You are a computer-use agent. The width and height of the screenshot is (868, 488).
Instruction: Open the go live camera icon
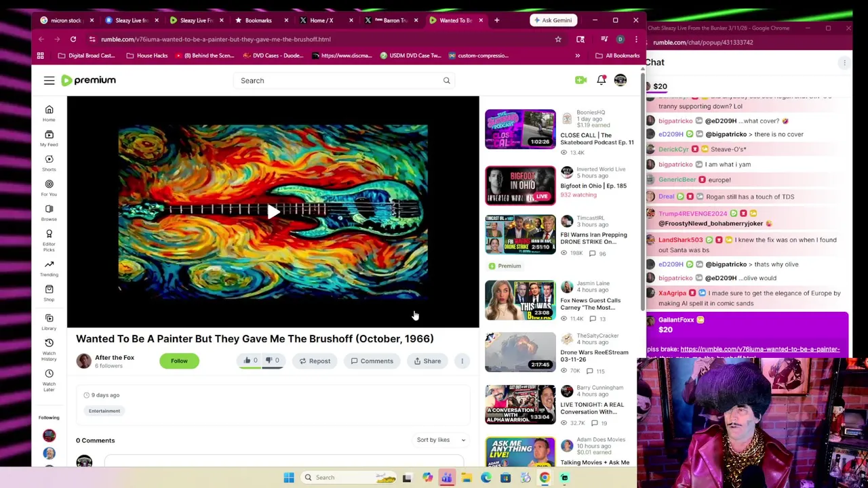click(580, 80)
